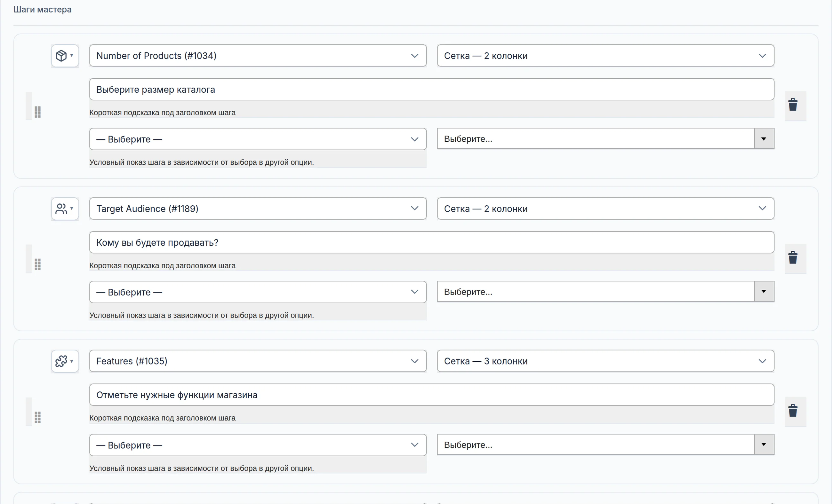The image size is (832, 504).
Task: Open the people icon picker for Target Audience step
Action: pos(65,209)
